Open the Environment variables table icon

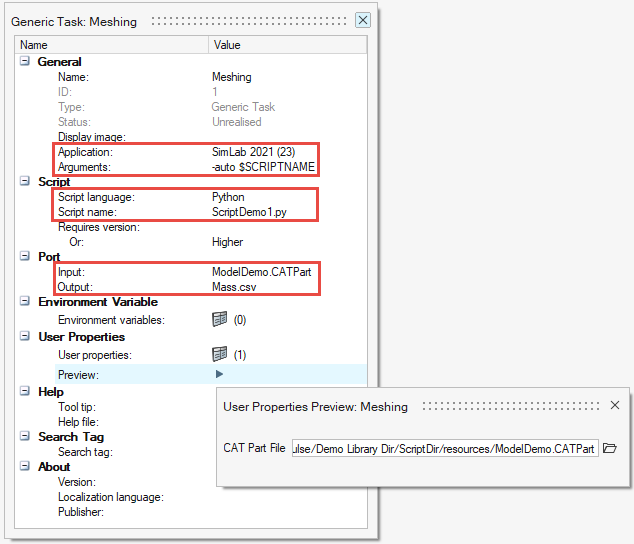tap(219, 320)
